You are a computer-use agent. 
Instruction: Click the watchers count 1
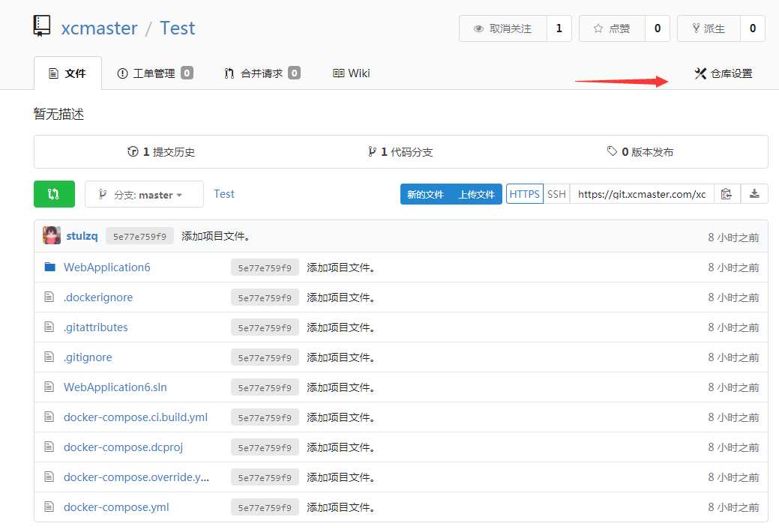559,28
